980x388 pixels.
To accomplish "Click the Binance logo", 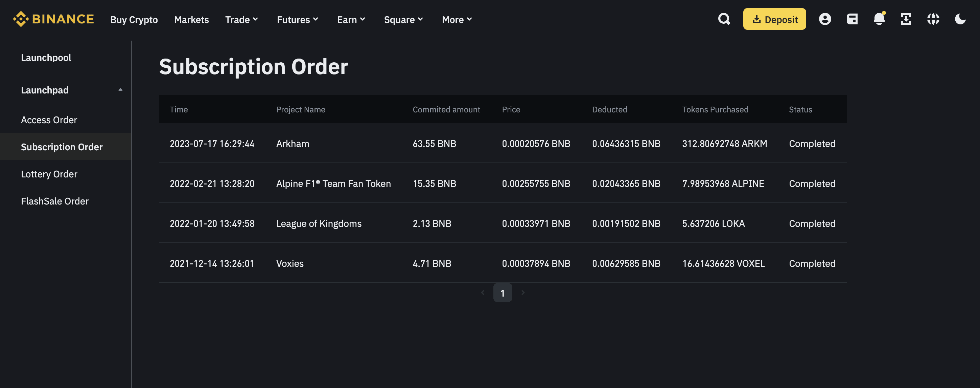I will coord(53,19).
